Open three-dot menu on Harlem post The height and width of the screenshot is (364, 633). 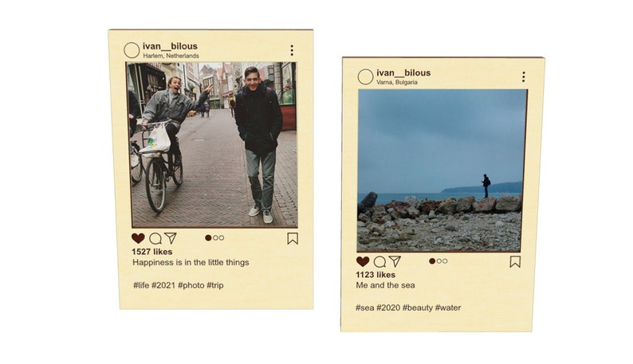[292, 50]
